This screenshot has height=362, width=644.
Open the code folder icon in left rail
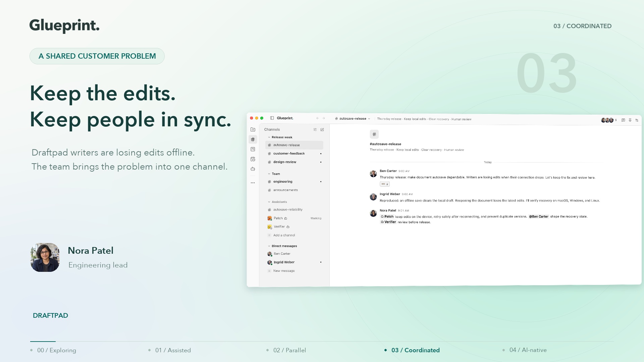tap(253, 129)
